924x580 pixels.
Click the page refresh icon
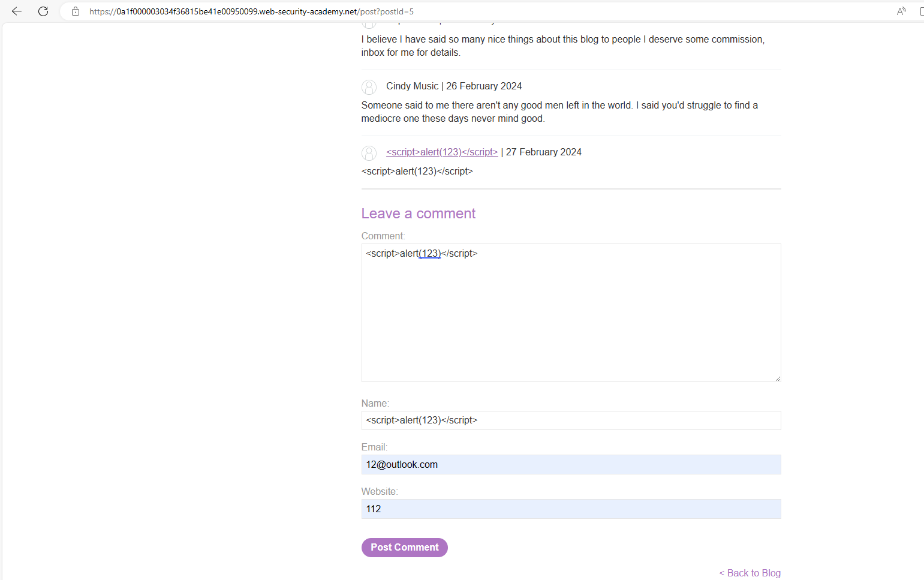coord(43,11)
